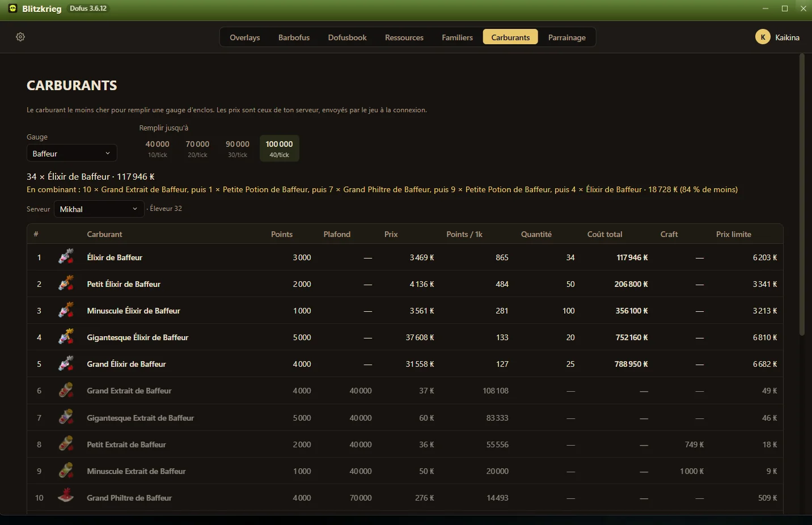
Task: Click the Petit Élixir de Bafleur icon
Action: 66,283
